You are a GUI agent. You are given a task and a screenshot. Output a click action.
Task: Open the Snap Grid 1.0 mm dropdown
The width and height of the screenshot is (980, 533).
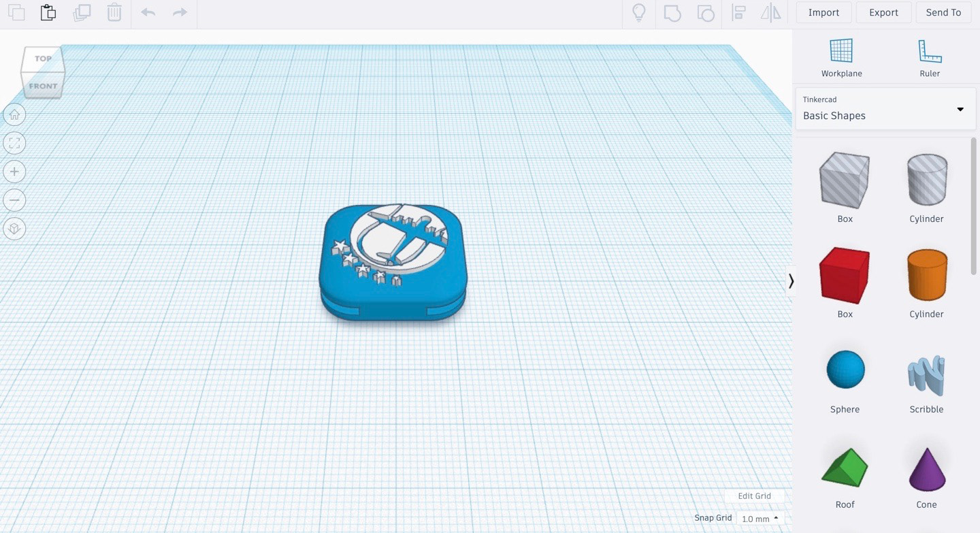point(760,519)
